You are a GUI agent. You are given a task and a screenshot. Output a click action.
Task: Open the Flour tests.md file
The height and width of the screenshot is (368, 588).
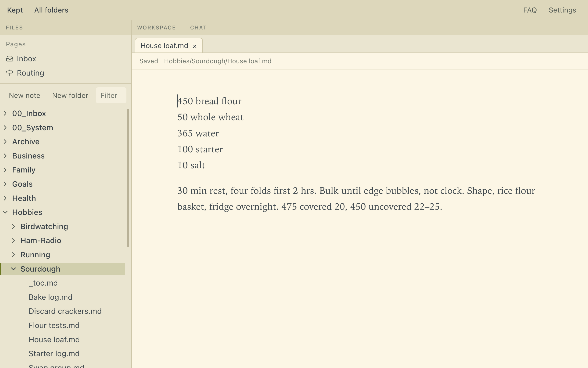54,325
